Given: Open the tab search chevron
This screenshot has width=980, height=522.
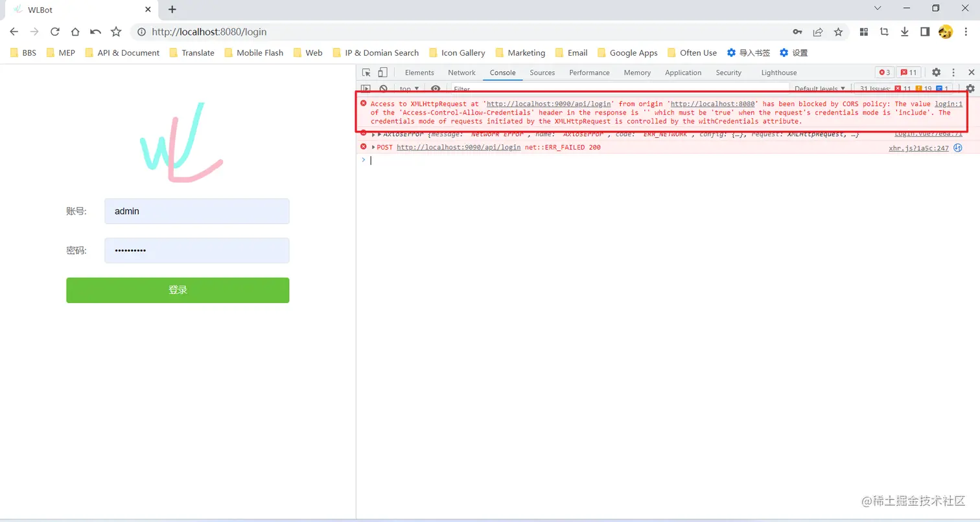Looking at the screenshot, I should [878, 8].
